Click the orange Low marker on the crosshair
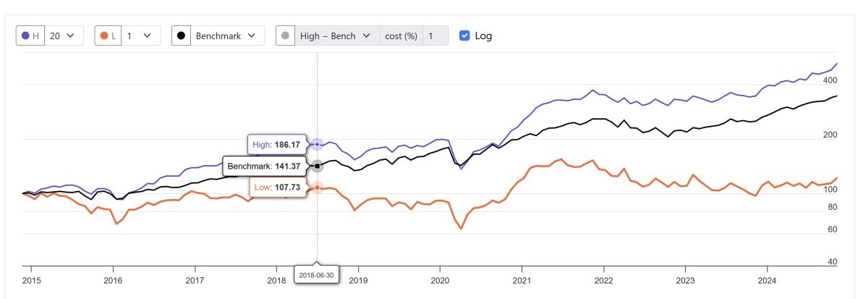 click(318, 188)
